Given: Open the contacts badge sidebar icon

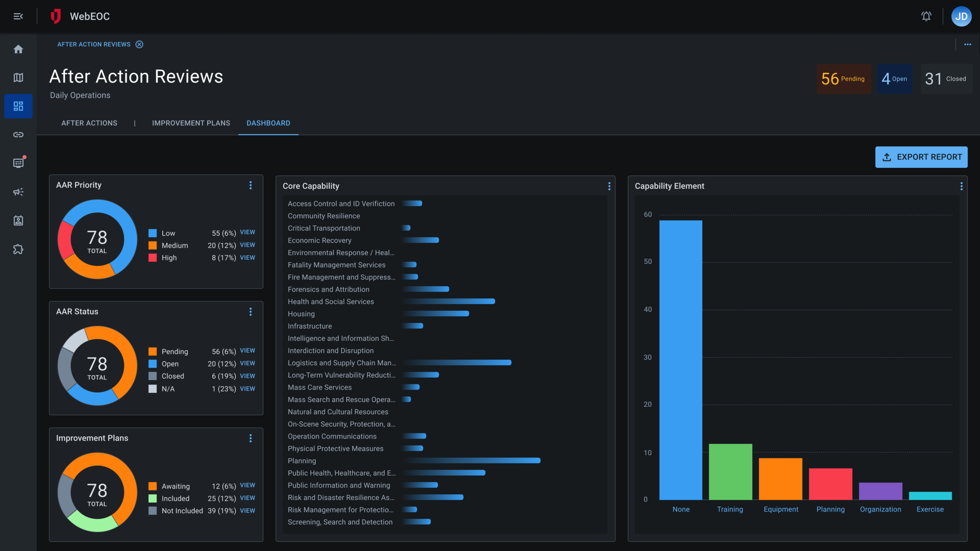Looking at the screenshot, I should (x=18, y=220).
